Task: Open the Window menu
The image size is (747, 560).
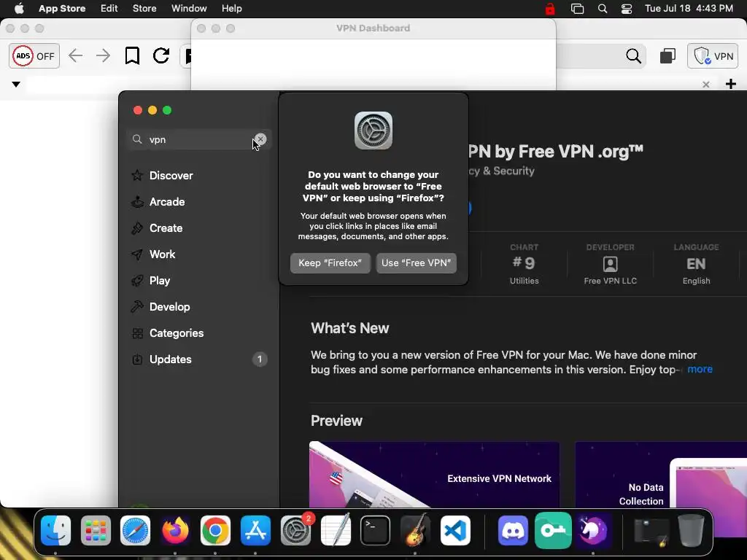Action: (189, 8)
